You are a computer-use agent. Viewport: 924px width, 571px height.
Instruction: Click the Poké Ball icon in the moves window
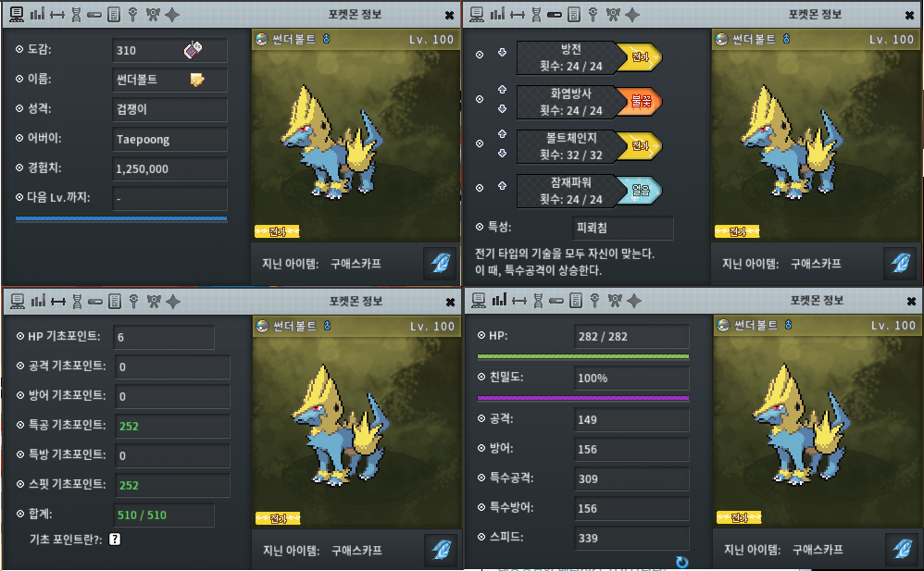pos(722,40)
